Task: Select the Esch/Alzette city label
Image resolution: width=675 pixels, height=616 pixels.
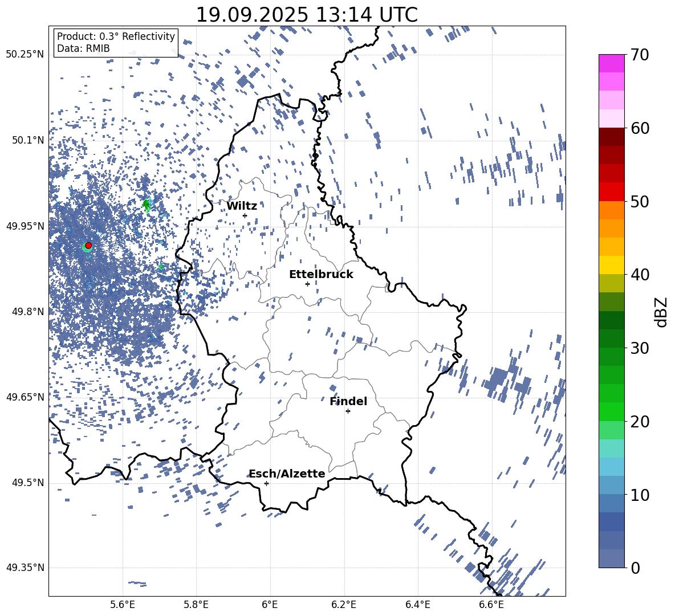Action: 287,474
